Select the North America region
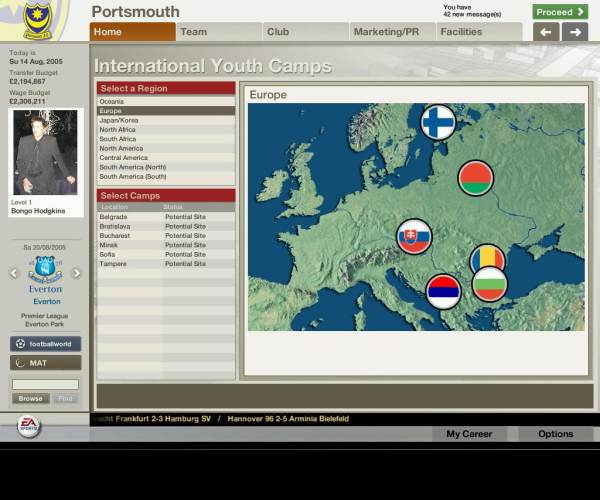Screen dimensions: 600x500 (166, 148)
